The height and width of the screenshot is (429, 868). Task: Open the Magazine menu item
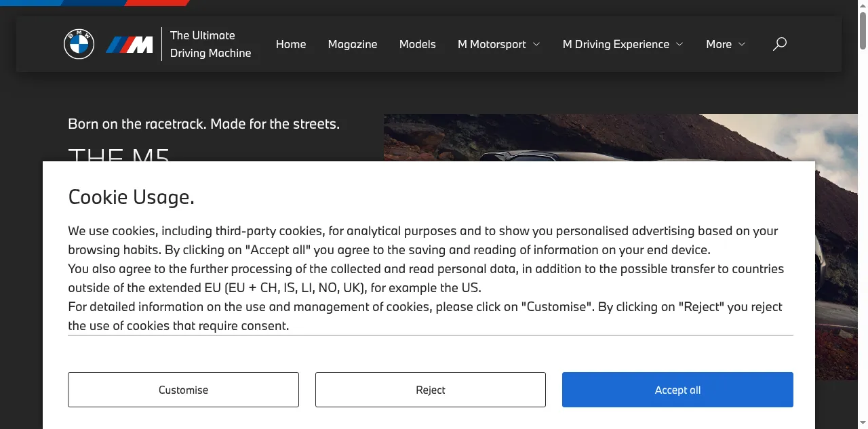click(353, 44)
